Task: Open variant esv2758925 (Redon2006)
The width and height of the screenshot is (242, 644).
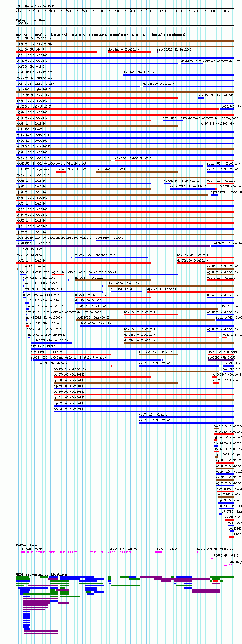Action: [34, 38]
